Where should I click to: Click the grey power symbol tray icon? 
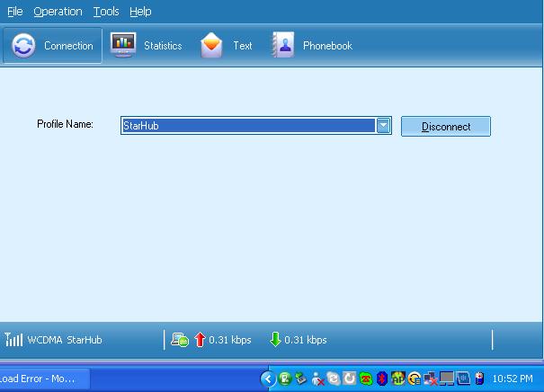coord(350,379)
